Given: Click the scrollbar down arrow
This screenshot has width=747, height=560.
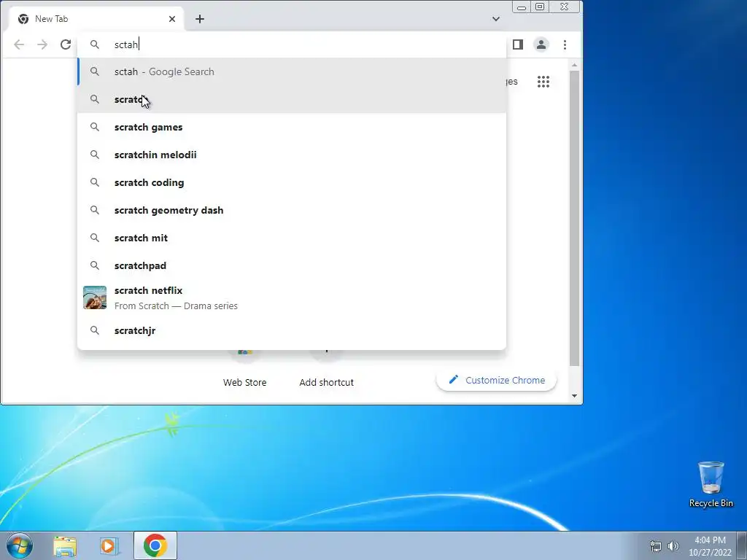Looking at the screenshot, I should click(x=575, y=396).
